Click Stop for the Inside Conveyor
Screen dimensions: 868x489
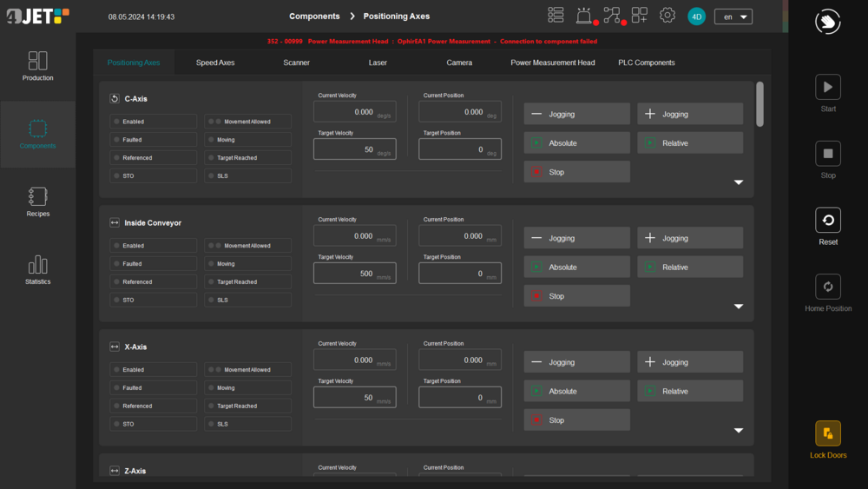tap(576, 296)
